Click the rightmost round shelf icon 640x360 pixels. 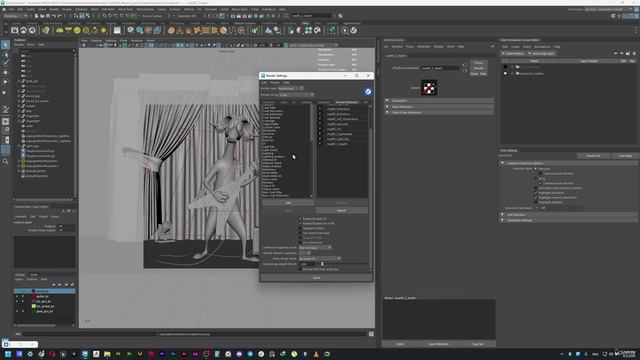coord(353,30)
